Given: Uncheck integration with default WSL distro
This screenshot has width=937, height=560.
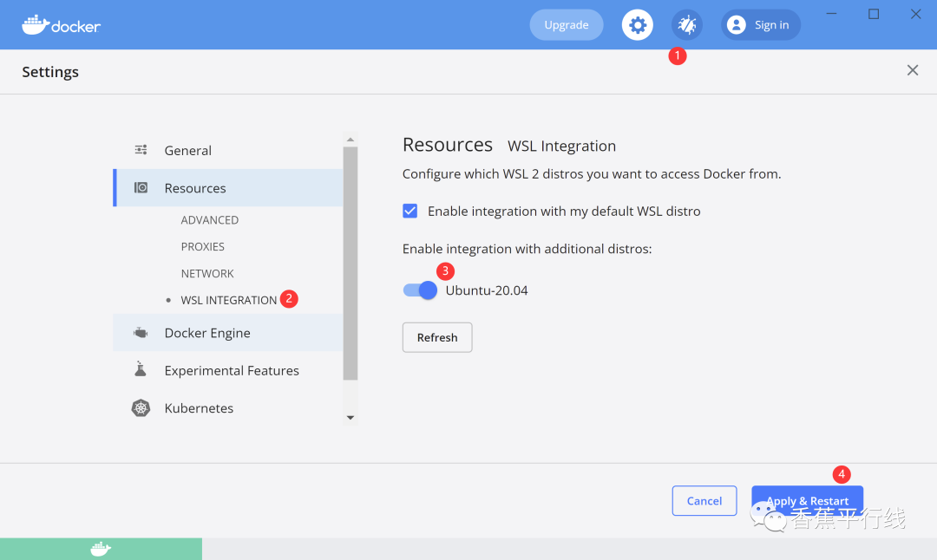Looking at the screenshot, I should [x=410, y=211].
